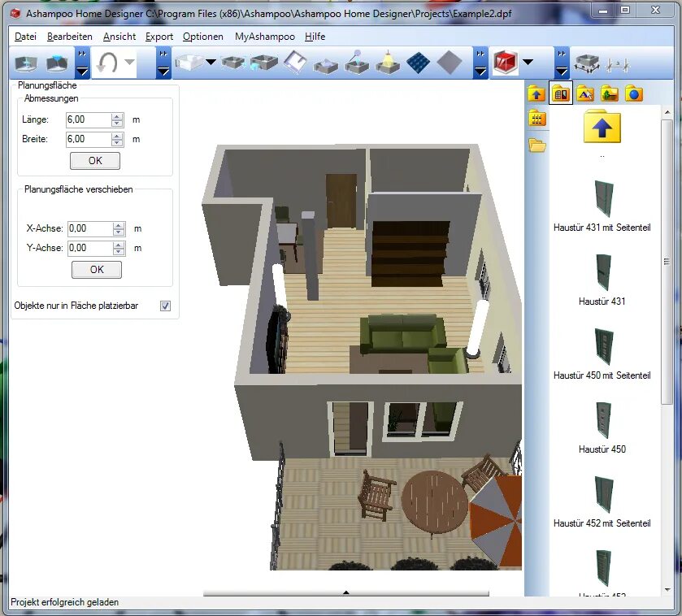Click the tilted floor plan sheet icon
Viewport: 682px width, 616px height.
point(295,62)
